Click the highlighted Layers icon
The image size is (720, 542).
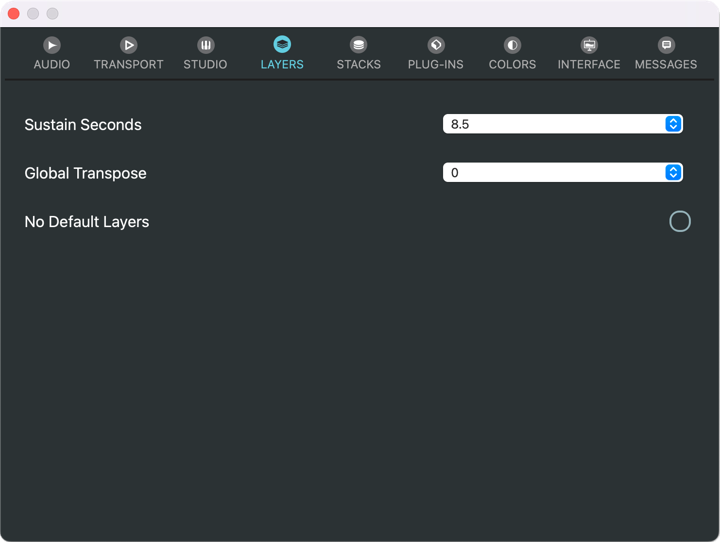pyautogui.click(x=282, y=45)
